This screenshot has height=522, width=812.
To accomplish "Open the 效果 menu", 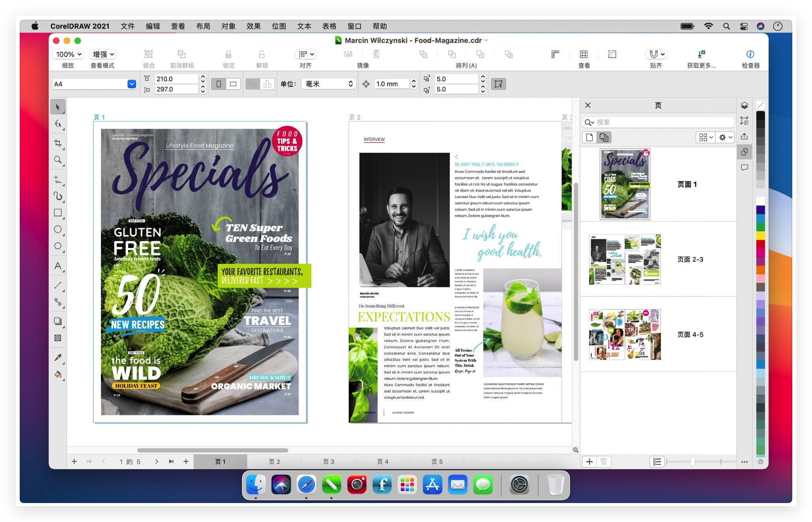I will pos(253,26).
